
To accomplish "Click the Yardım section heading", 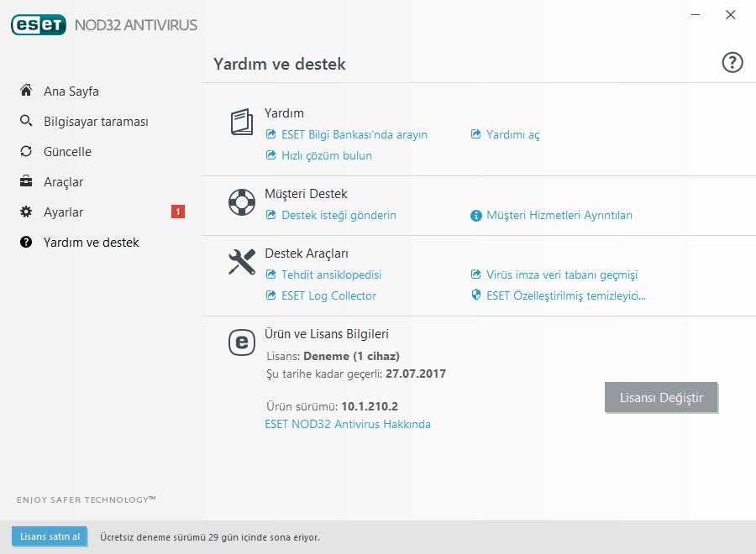I will [284, 113].
